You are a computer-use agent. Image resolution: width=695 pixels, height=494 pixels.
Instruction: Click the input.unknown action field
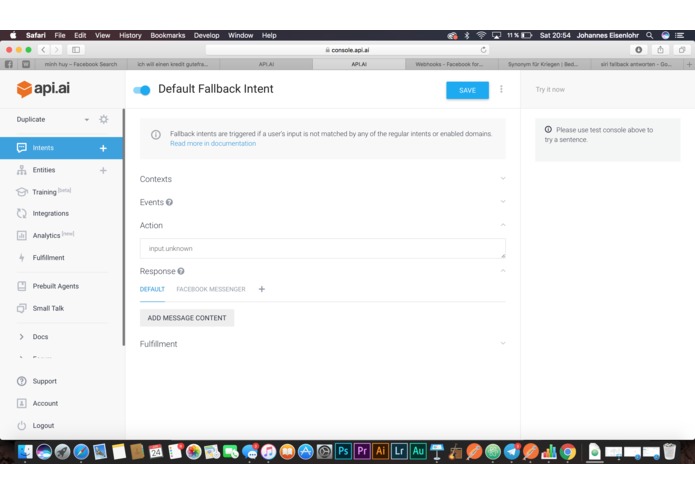322,249
